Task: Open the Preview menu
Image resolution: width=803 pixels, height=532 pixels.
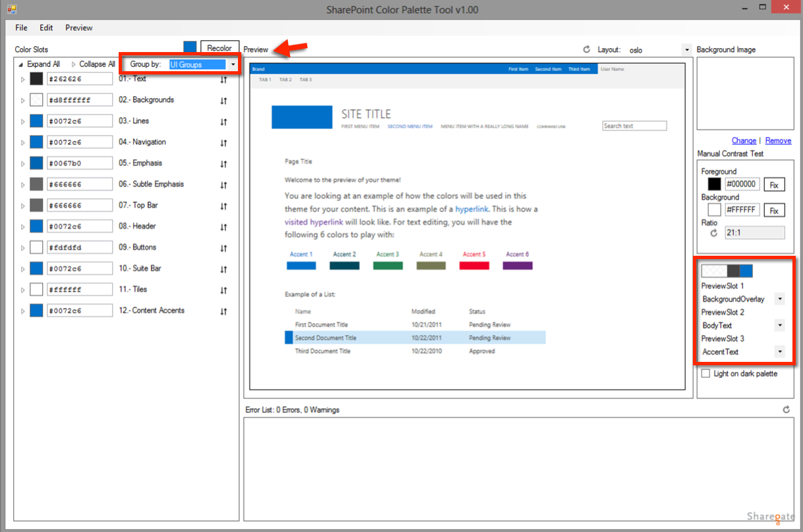Action: click(x=79, y=28)
